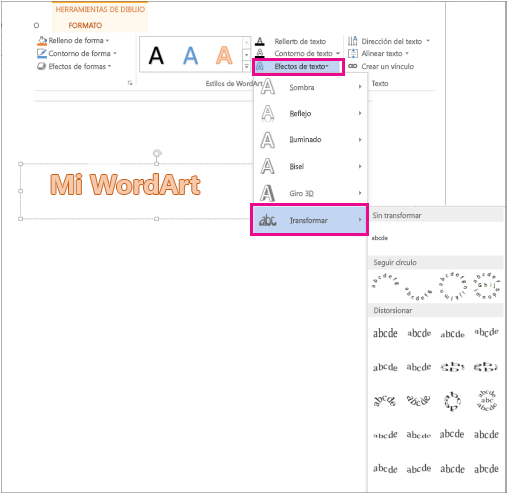The width and height of the screenshot is (507, 493).
Task: Select second warp style in Distorsionar row three
Action: coord(418,400)
